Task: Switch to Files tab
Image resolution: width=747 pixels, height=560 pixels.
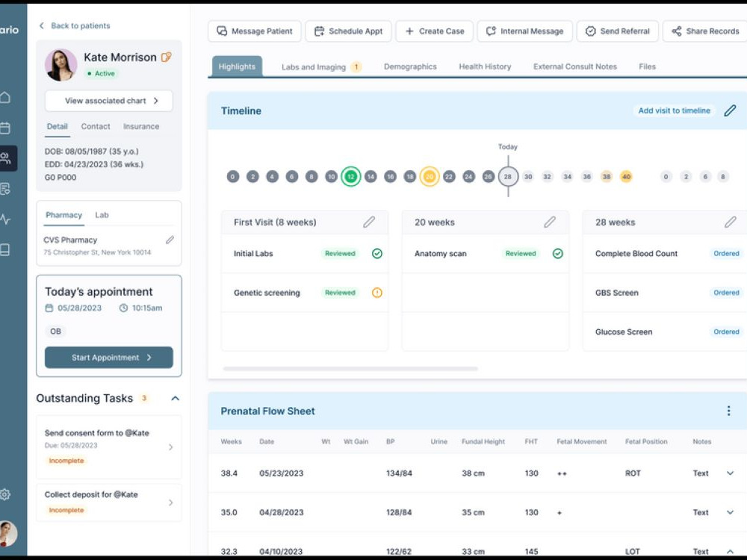Action: [x=647, y=66]
